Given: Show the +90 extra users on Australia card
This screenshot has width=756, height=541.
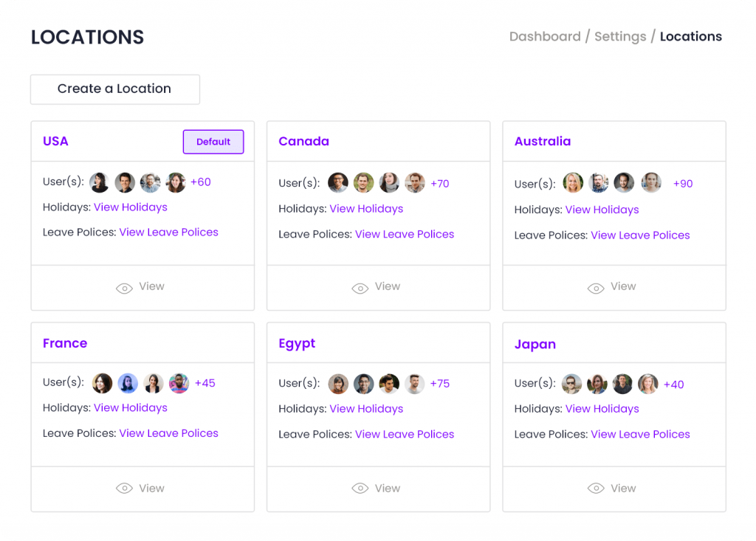Looking at the screenshot, I should pyautogui.click(x=683, y=183).
